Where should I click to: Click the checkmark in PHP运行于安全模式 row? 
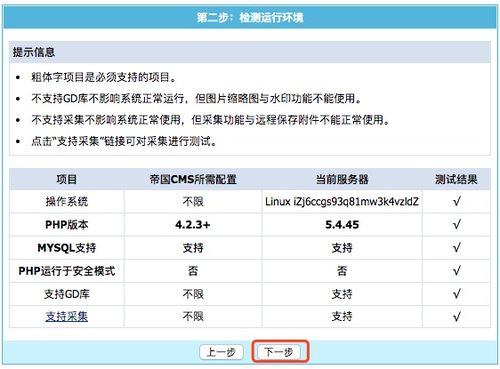(457, 271)
